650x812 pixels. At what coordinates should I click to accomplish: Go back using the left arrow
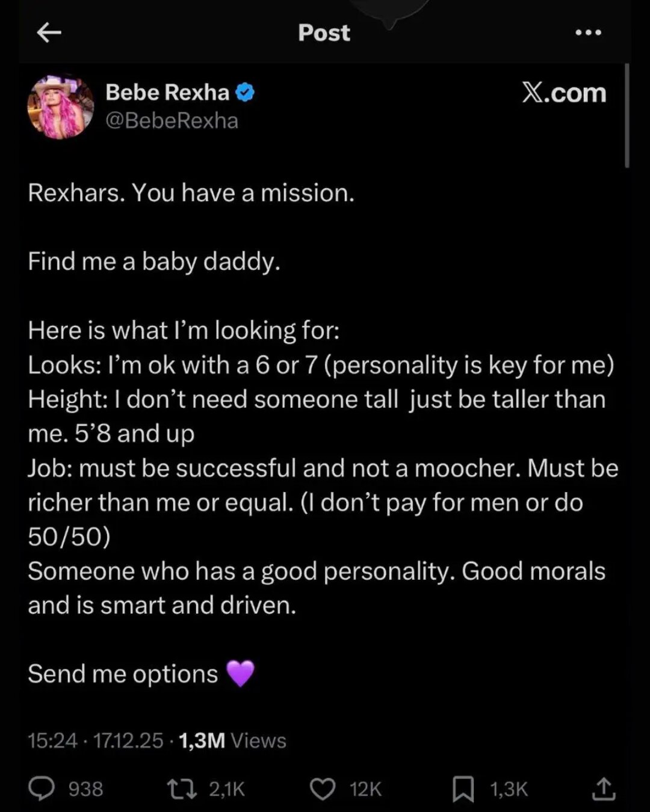pyautogui.click(x=49, y=33)
